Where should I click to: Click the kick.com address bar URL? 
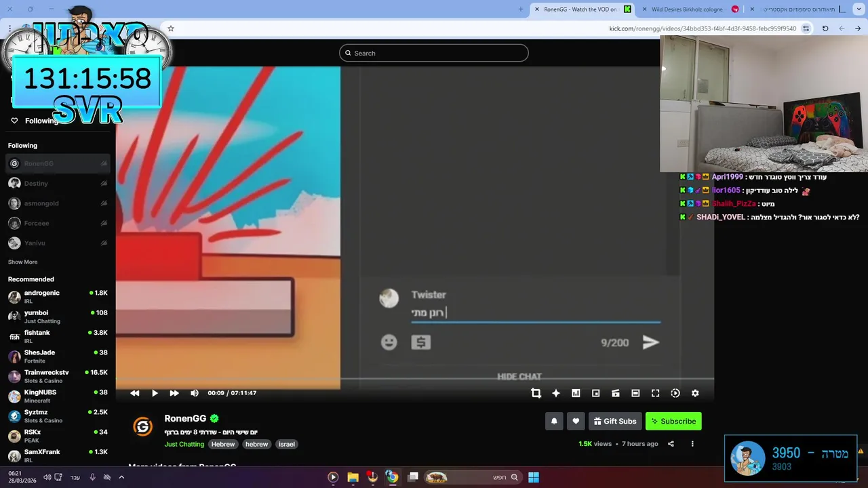pos(703,28)
